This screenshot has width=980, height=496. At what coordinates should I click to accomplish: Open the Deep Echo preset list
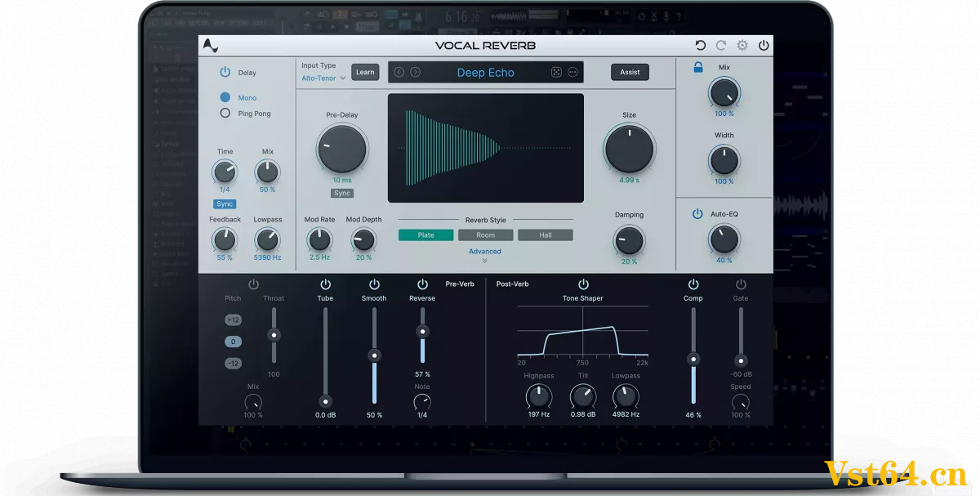[x=485, y=73]
